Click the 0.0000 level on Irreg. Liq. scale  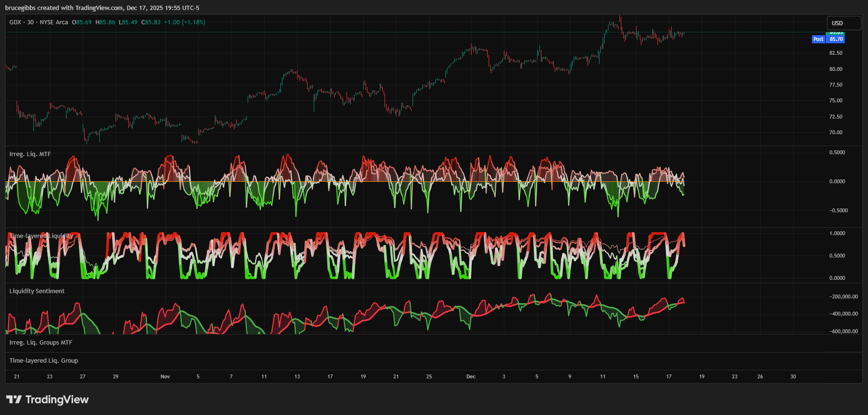pyautogui.click(x=837, y=181)
